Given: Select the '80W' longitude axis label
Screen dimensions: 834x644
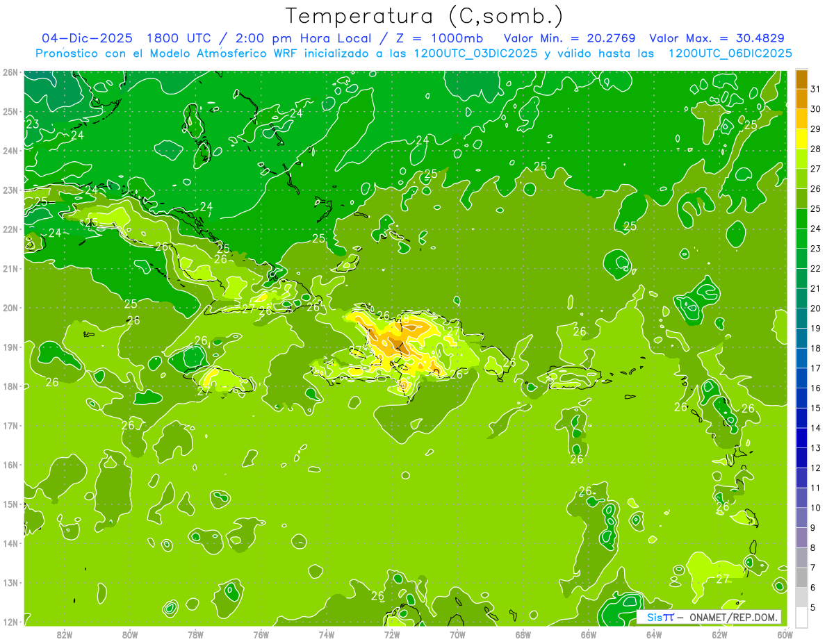Looking at the screenshot, I should pyautogui.click(x=130, y=635).
